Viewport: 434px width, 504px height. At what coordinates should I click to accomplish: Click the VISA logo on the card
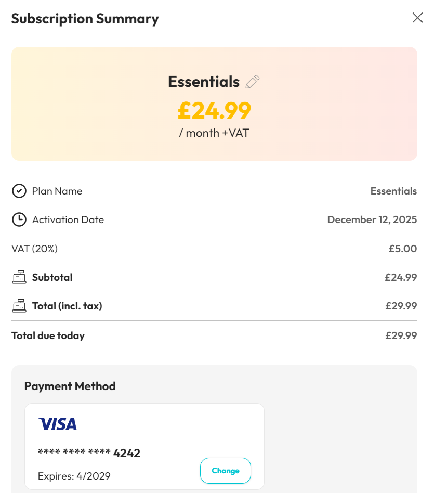tap(57, 424)
